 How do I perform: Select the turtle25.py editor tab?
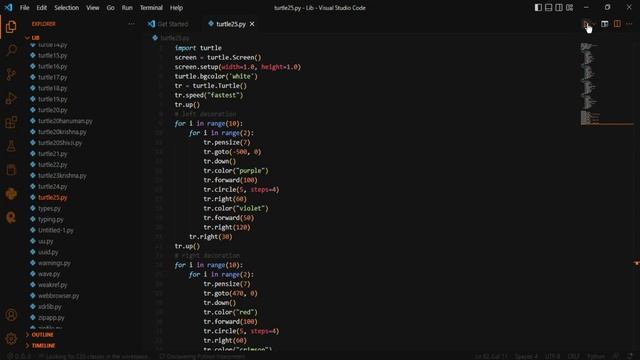[231, 24]
